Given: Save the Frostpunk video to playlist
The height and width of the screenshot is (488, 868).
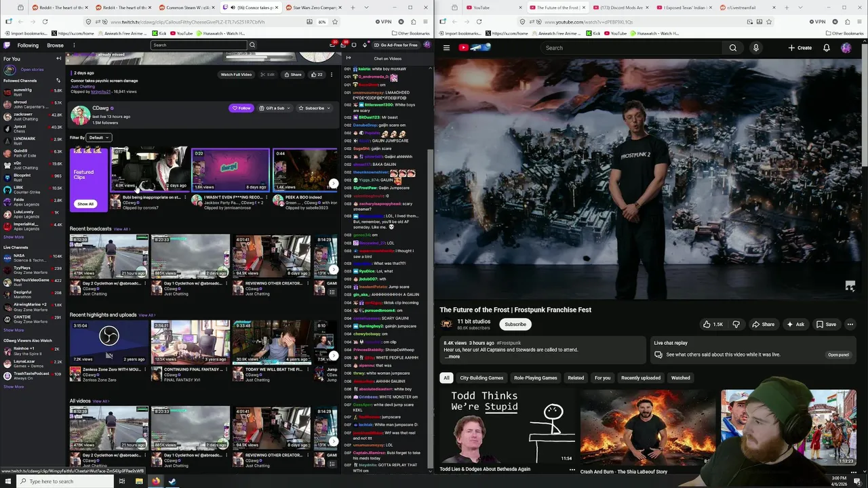Looking at the screenshot, I should click(826, 325).
